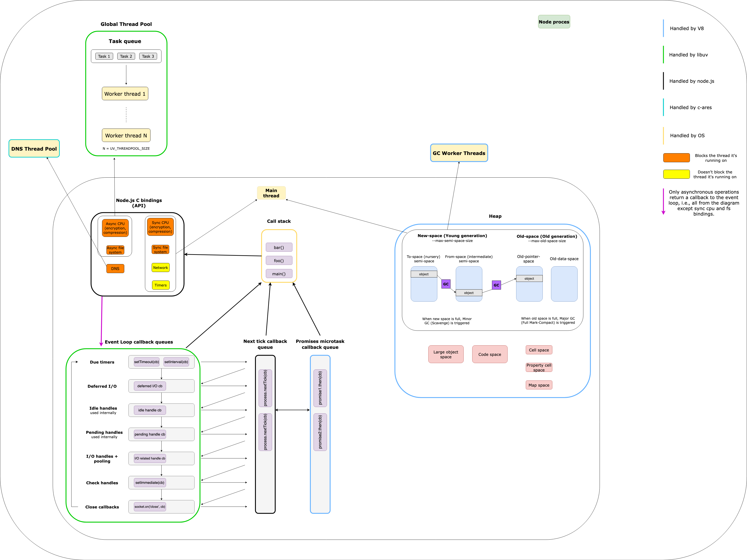Select the New-space (Young generation) heading

[452, 236]
